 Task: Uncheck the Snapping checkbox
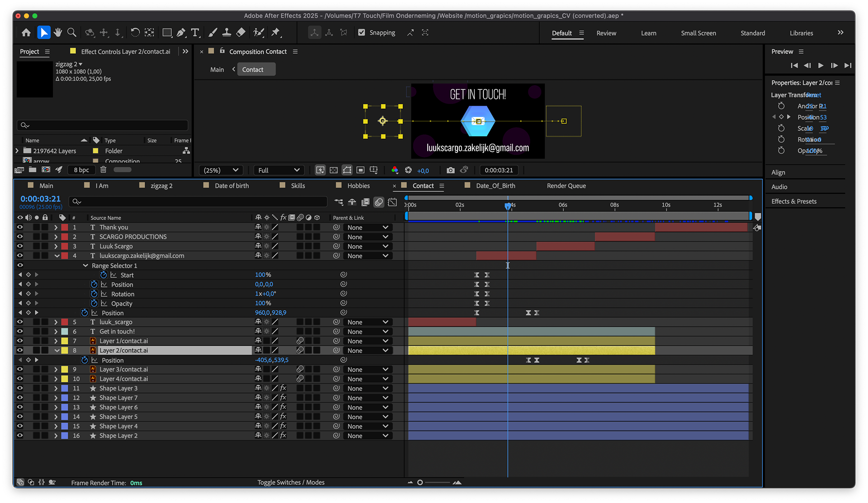point(362,33)
